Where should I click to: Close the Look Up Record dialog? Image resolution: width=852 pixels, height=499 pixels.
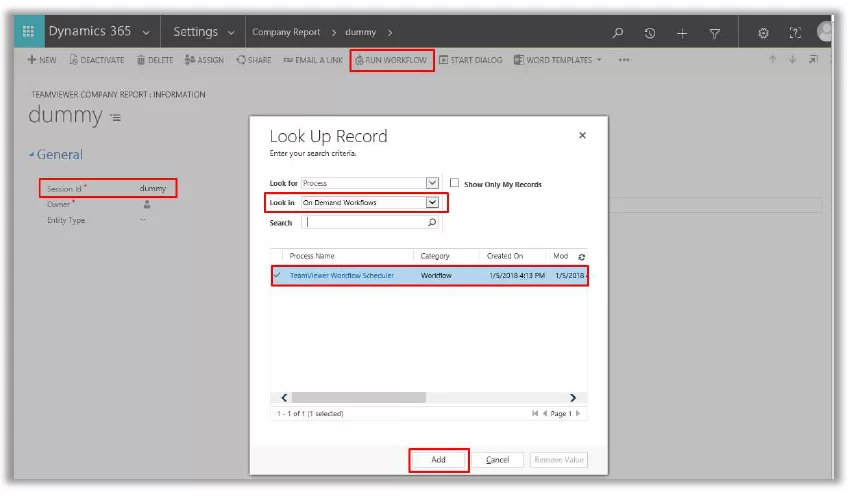(582, 135)
